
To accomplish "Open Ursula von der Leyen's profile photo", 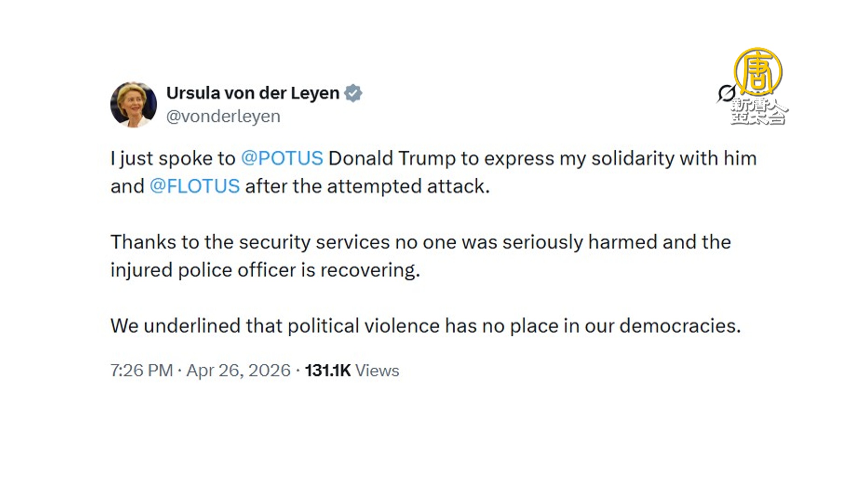I will [133, 104].
